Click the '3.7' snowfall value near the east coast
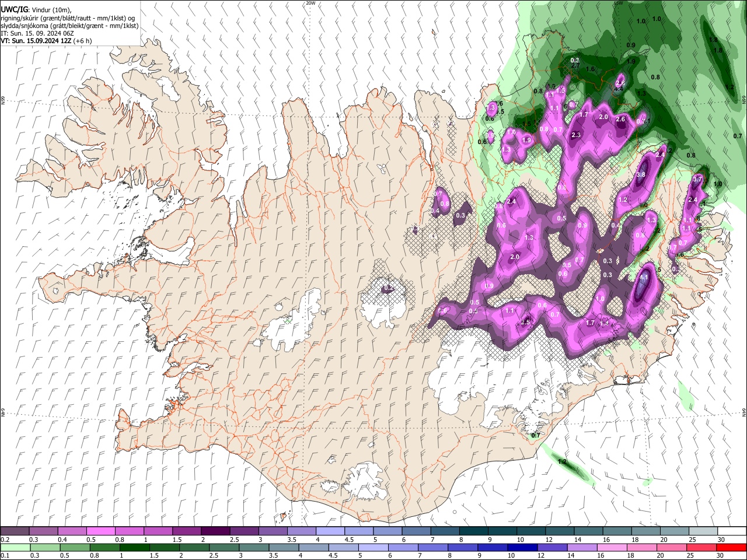This screenshot has width=747, height=560. click(696, 180)
